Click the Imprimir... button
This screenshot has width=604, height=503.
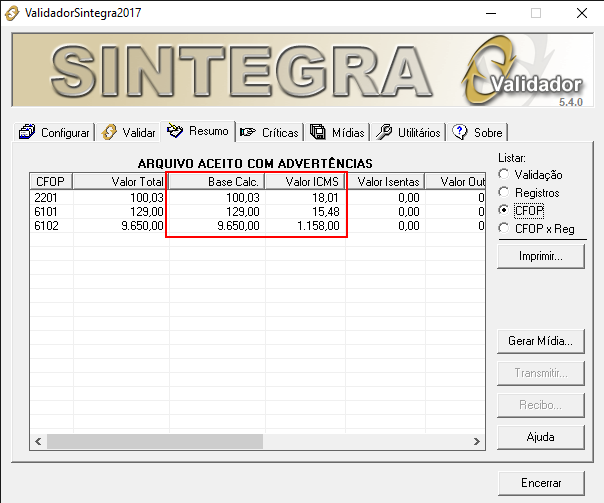(x=541, y=256)
